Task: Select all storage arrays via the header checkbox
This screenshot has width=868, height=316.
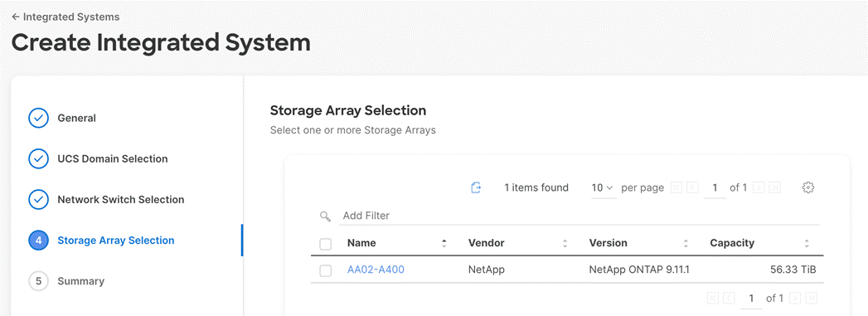Action: 326,244
